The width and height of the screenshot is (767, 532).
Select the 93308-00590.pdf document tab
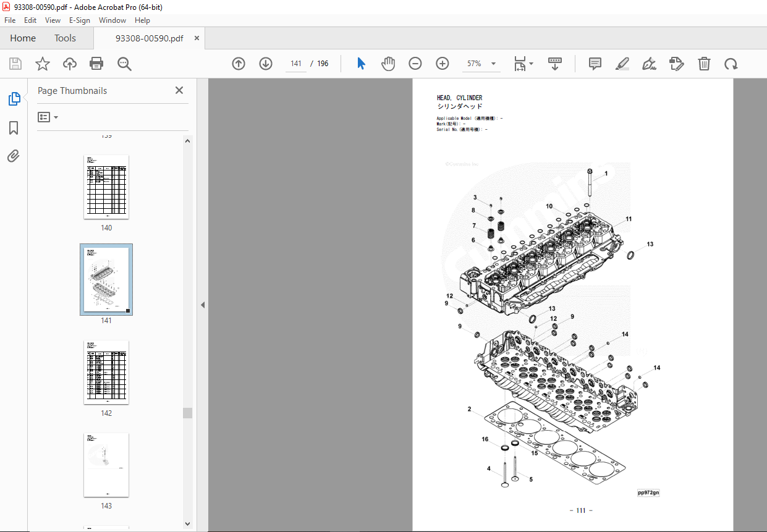(x=149, y=38)
